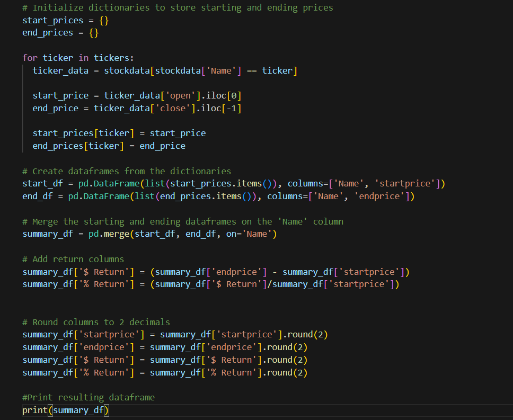The image size is (513, 420).
Task: Place cursor on "end_prices = {}" line
Action: [60, 33]
